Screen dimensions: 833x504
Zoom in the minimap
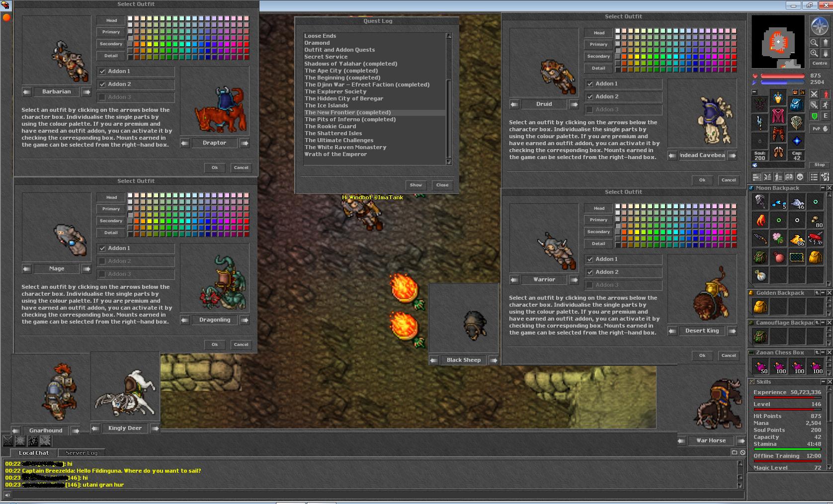pos(814,53)
